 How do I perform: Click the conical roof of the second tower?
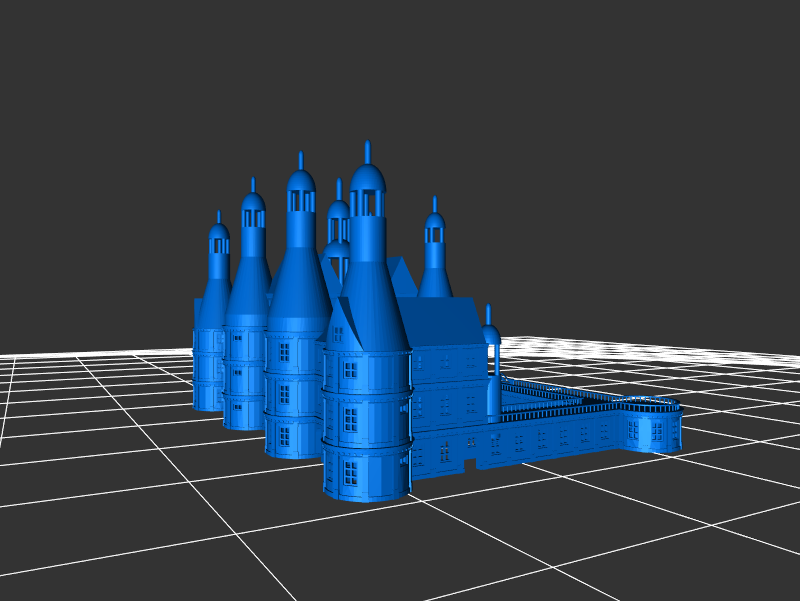pos(298,280)
